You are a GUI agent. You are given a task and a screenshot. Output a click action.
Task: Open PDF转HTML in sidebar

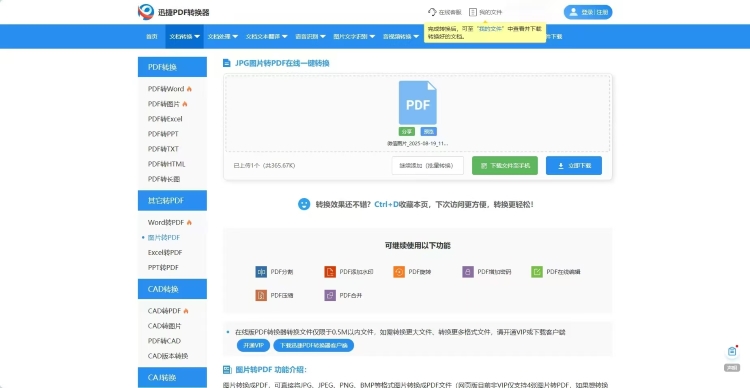(x=166, y=164)
